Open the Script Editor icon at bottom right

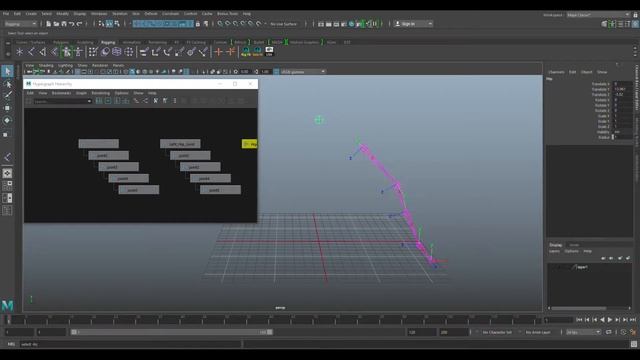coord(634,344)
